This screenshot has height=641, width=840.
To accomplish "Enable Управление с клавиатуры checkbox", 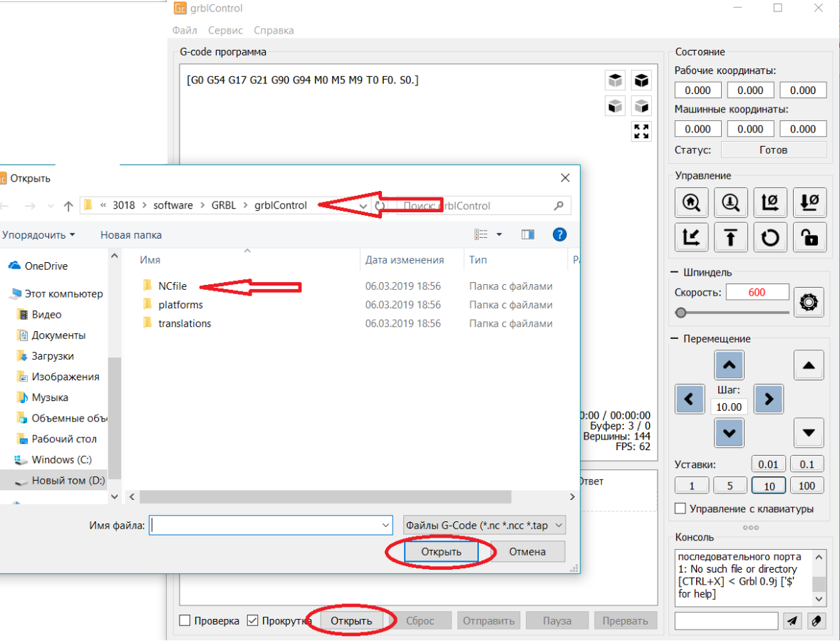I will coord(680,509).
